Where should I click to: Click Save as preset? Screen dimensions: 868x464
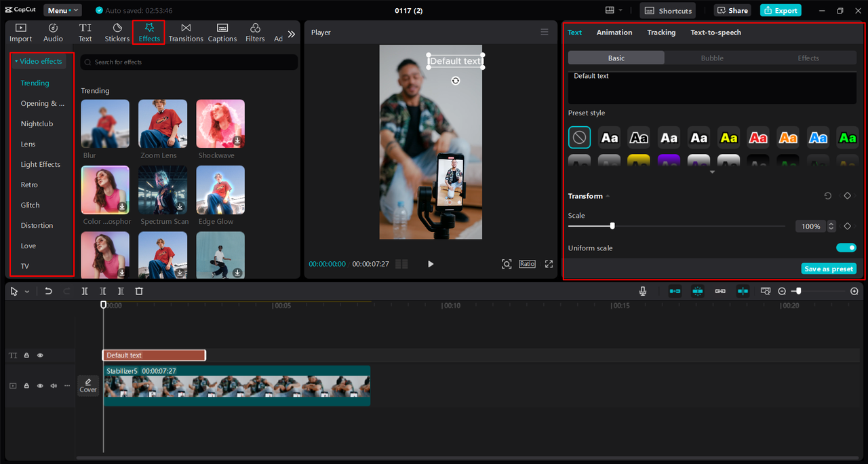pyautogui.click(x=829, y=269)
